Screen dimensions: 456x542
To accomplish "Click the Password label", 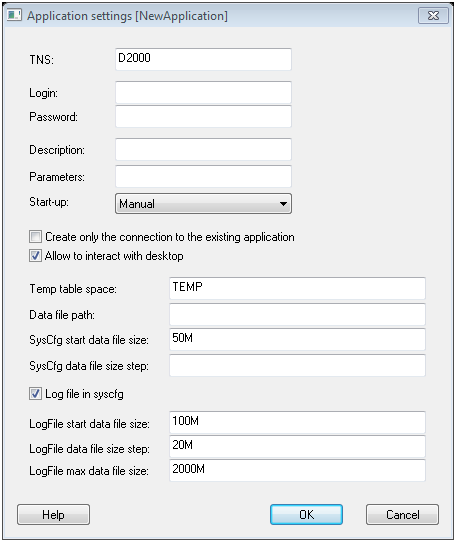I will (54, 117).
